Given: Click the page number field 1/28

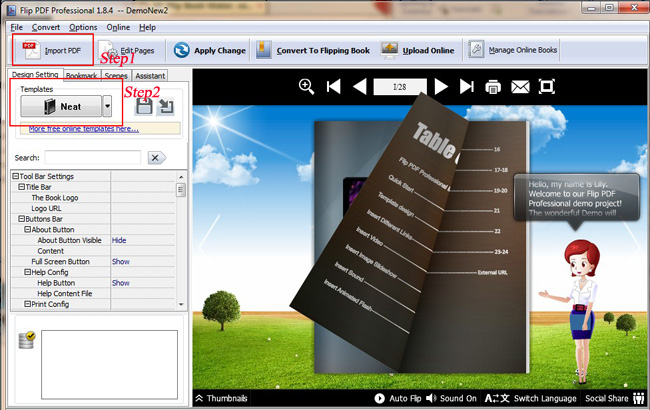Looking at the screenshot, I should click(x=400, y=87).
